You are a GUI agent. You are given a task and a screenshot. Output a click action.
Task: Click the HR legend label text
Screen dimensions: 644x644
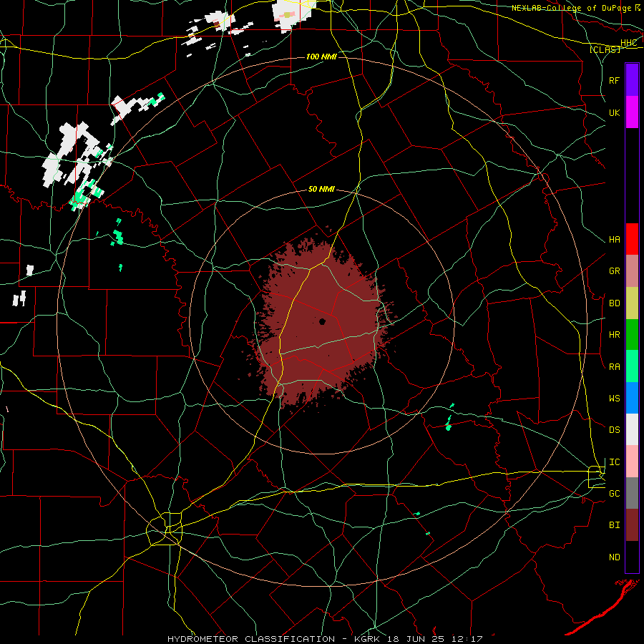coord(615,335)
